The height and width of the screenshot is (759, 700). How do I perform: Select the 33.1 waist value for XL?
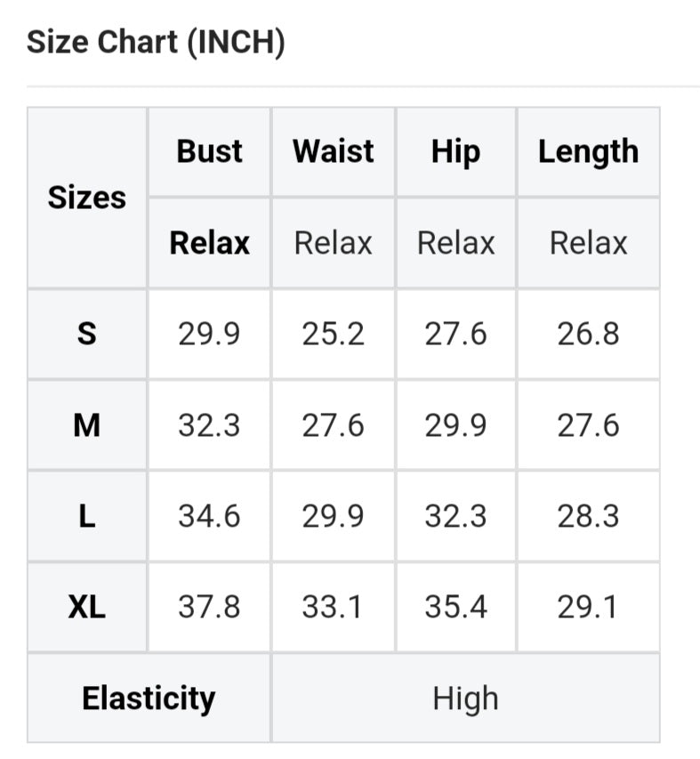pos(334,607)
